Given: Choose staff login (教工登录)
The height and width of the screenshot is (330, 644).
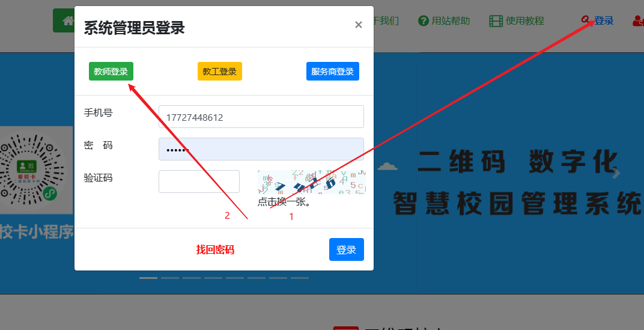Looking at the screenshot, I should 220,71.
